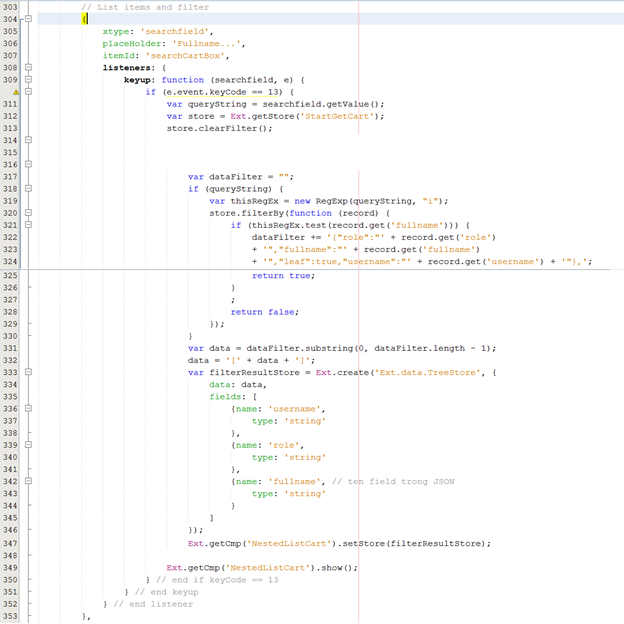Click the highlighted opening brace on line 304
The width and height of the screenshot is (624, 624).
84,19
